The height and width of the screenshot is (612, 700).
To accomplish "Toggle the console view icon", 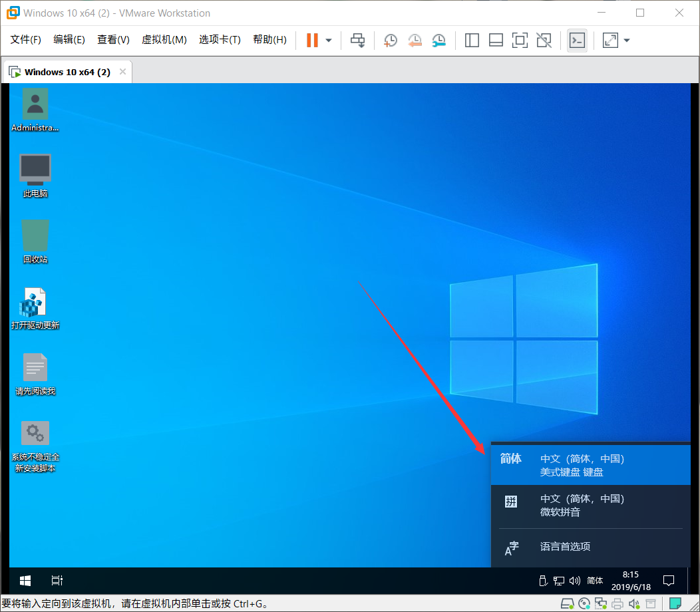I will [x=577, y=40].
